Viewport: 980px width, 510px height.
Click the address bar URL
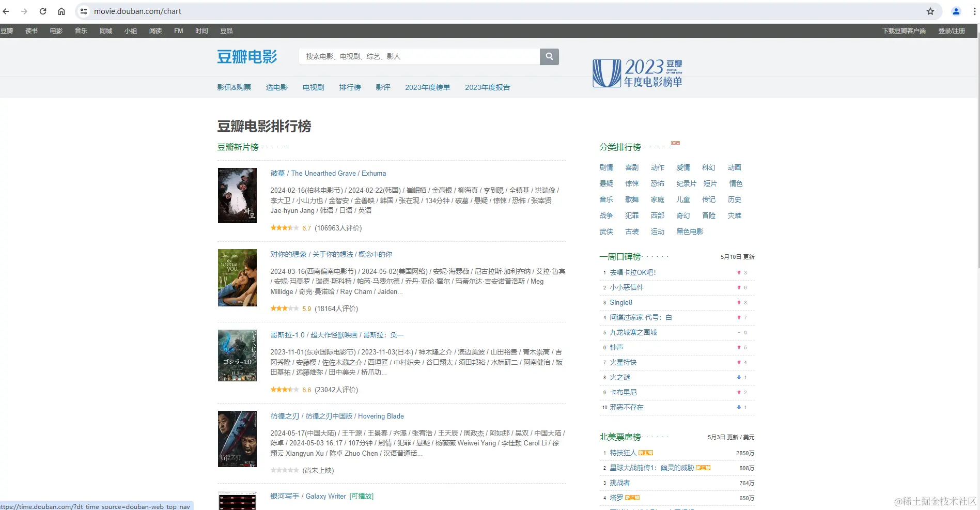(x=137, y=11)
